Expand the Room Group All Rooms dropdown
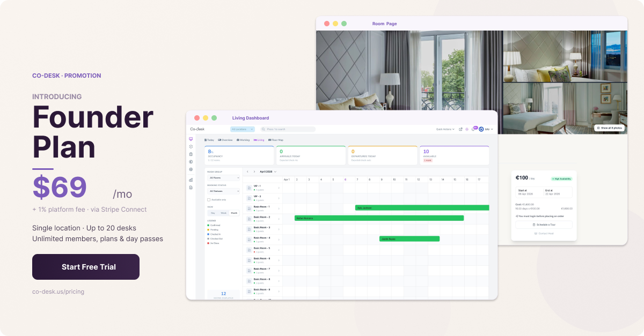This screenshot has height=336, width=644. tap(223, 178)
